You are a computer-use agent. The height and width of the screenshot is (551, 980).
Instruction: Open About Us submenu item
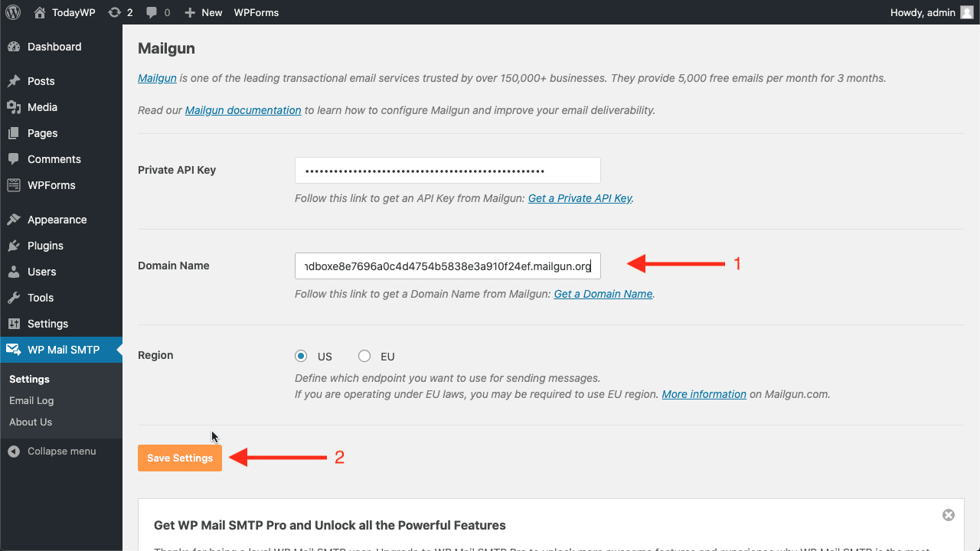pos(31,422)
